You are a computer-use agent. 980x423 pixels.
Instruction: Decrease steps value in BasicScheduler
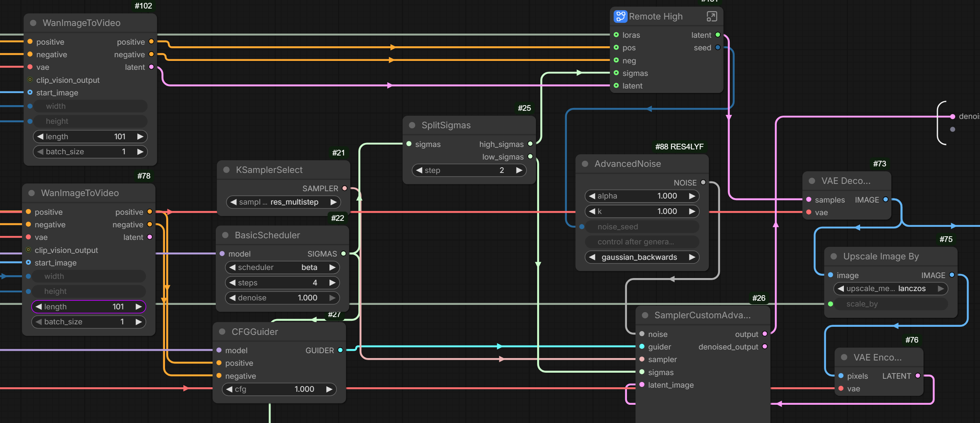coord(232,283)
